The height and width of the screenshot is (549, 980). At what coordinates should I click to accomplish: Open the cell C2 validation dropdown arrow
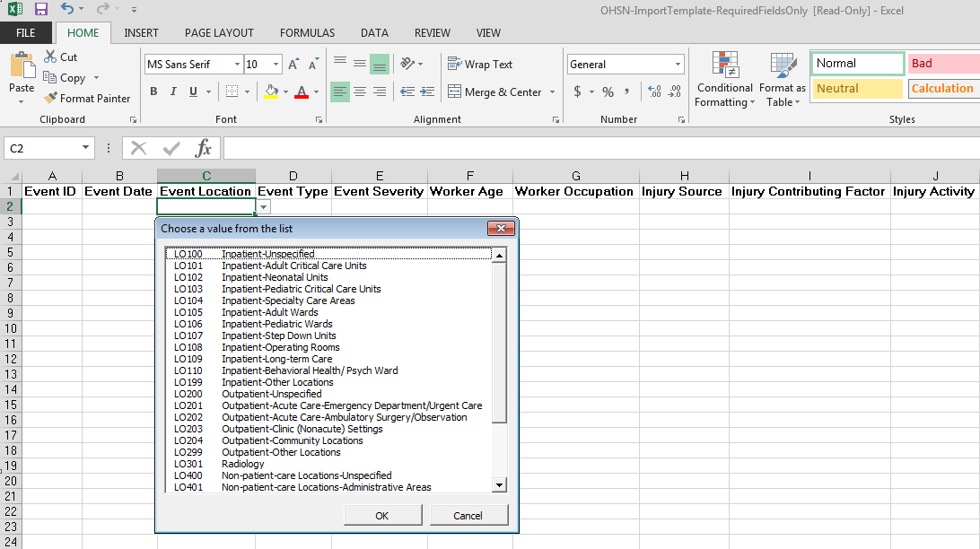click(x=263, y=207)
